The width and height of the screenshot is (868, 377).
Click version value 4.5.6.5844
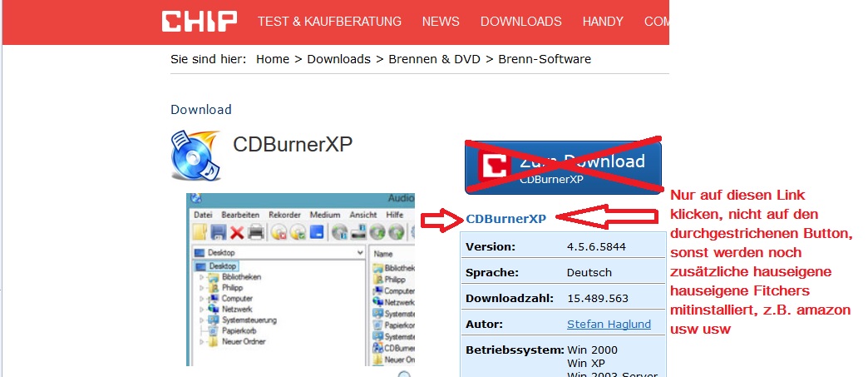[597, 246]
